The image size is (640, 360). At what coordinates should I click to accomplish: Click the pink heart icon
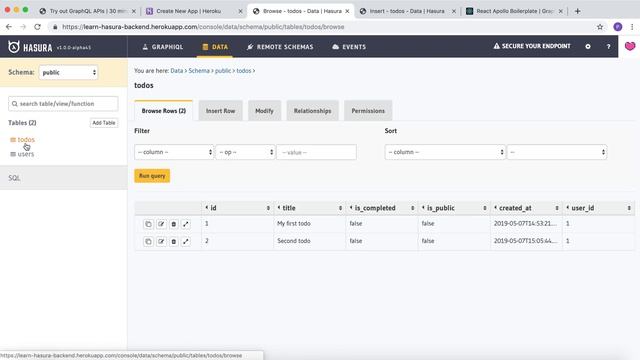click(x=630, y=46)
